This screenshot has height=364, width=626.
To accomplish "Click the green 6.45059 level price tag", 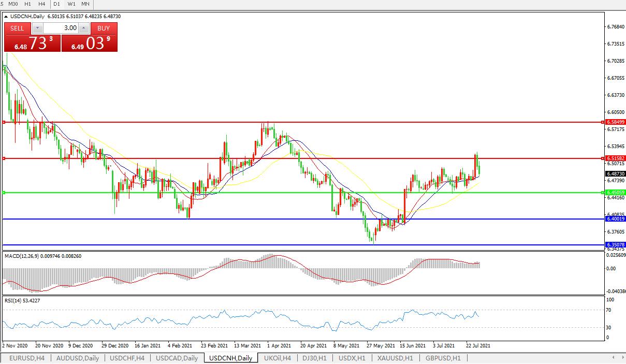I will [615, 193].
